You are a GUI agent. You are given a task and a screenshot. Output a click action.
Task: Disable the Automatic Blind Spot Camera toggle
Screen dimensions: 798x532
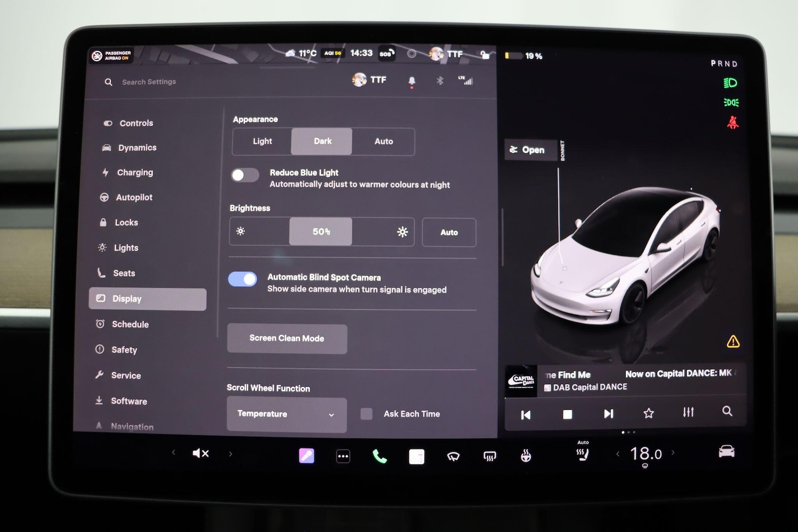click(243, 279)
